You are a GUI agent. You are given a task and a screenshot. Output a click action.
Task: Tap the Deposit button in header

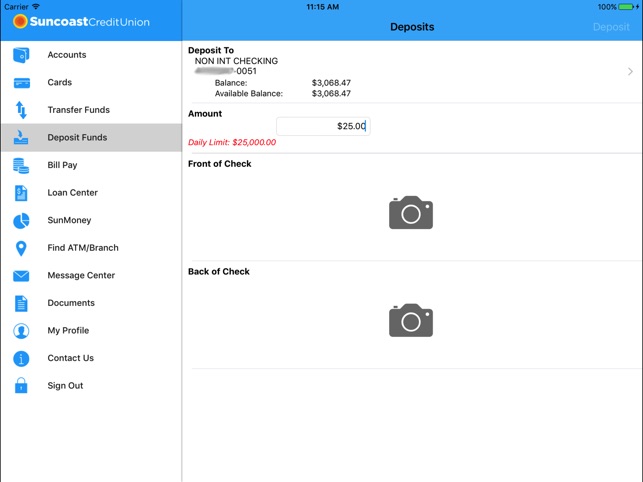(611, 27)
